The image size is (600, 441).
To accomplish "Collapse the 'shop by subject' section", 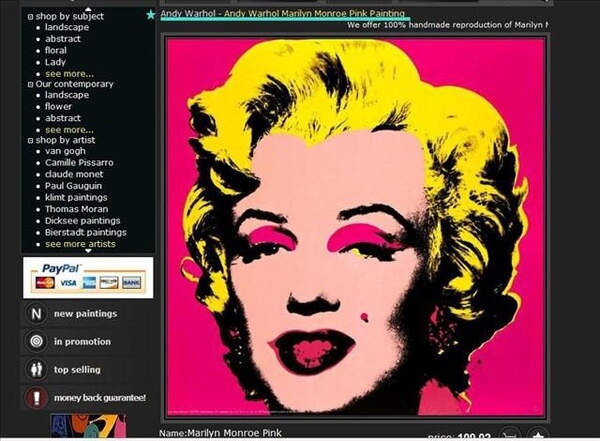I will 30,17.
